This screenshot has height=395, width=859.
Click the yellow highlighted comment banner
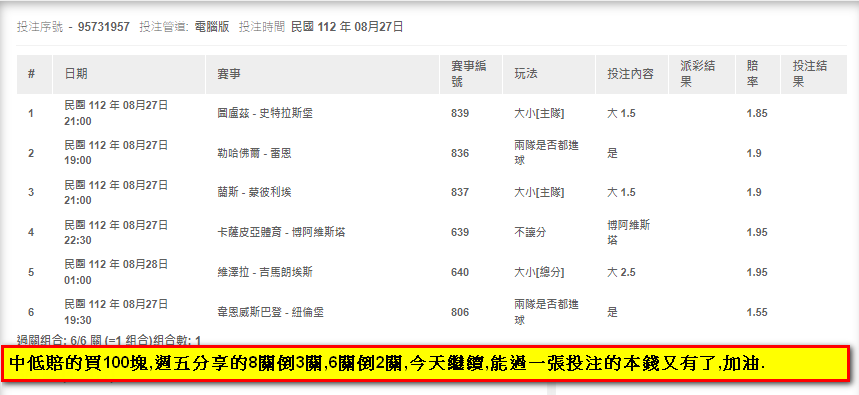425,364
